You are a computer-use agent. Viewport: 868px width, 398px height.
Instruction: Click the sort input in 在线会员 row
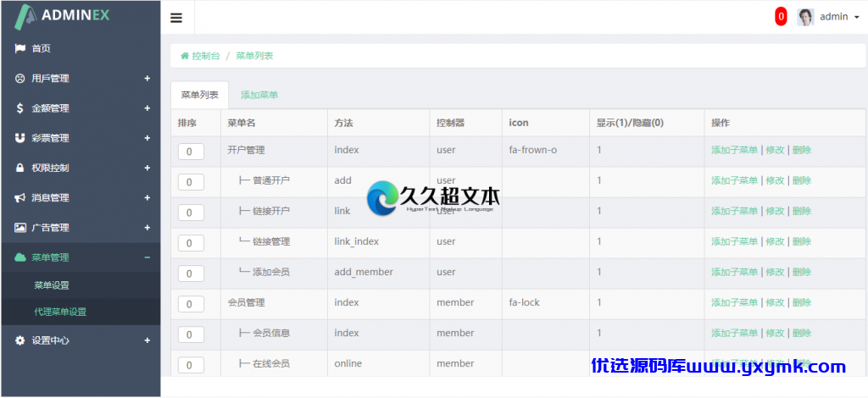(x=191, y=365)
